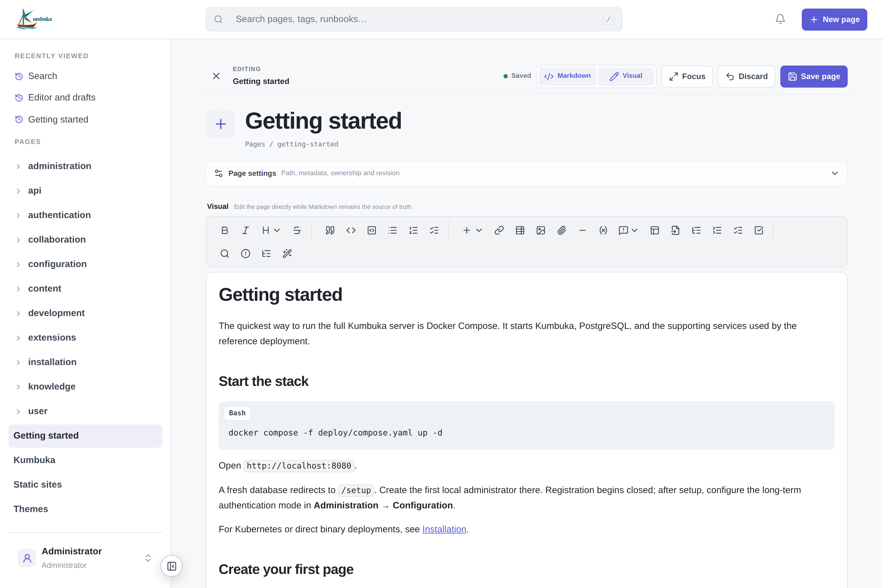Insert a blockquote
Viewport: 882px width, 588px height.
click(330, 230)
